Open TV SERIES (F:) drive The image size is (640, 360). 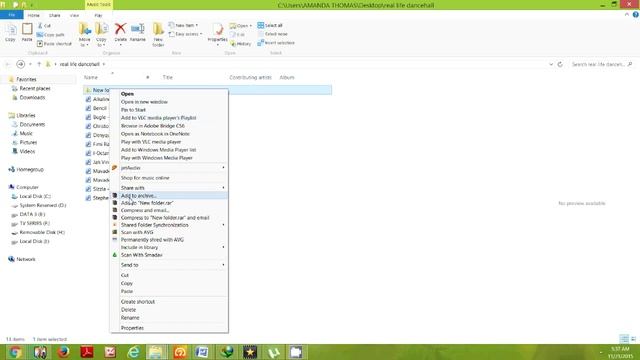pos(34,223)
